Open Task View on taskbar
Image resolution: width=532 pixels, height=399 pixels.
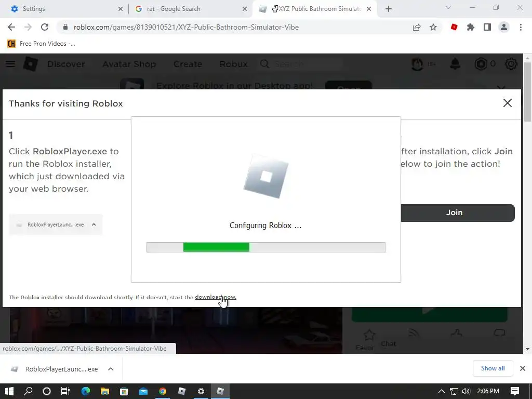tap(65, 391)
